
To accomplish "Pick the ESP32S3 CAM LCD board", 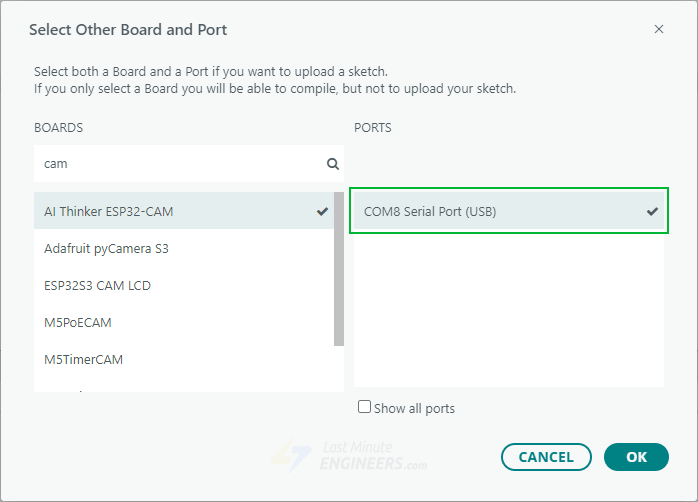I will 98,285.
